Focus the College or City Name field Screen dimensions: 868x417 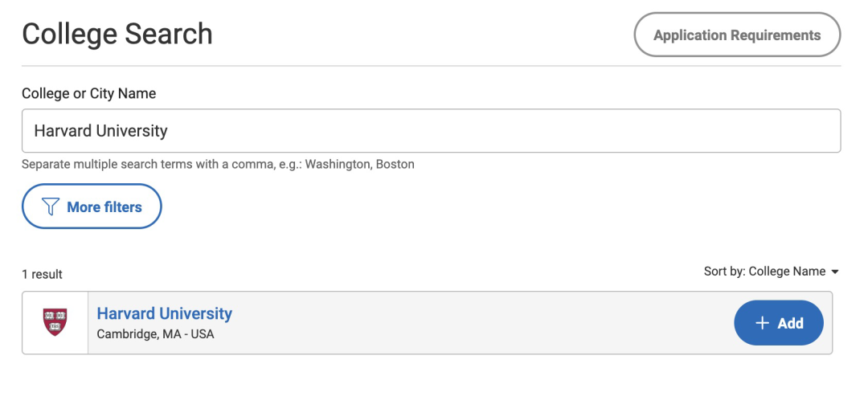coord(432,130)
